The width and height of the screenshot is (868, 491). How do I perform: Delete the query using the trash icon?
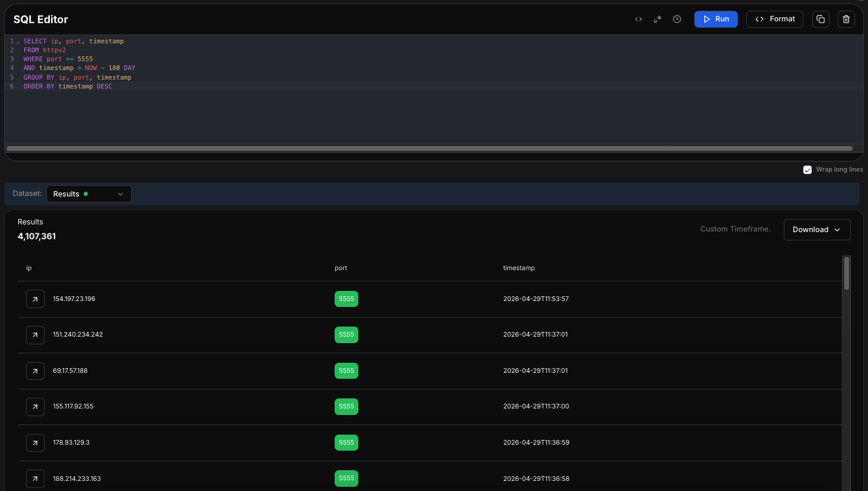846,19
